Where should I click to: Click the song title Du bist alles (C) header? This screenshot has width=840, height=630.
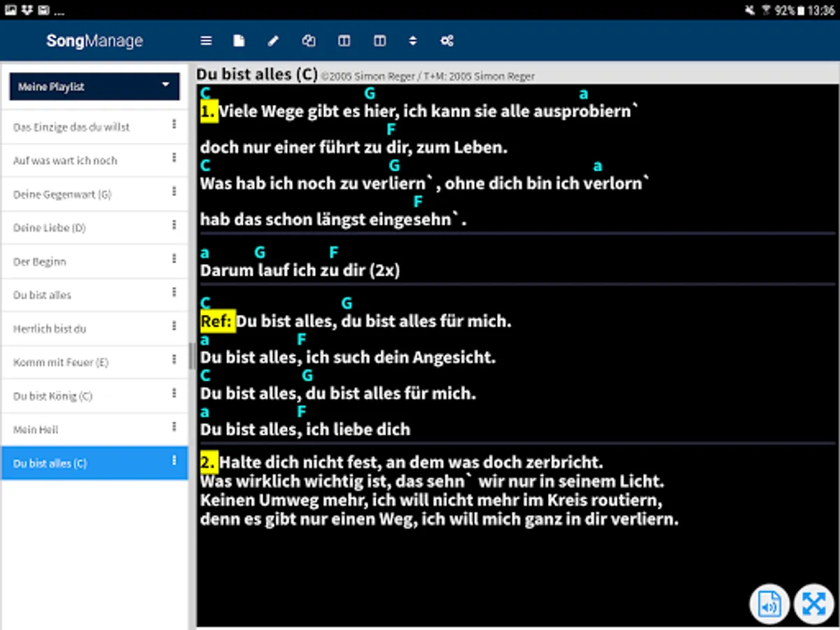click(257, 74)
